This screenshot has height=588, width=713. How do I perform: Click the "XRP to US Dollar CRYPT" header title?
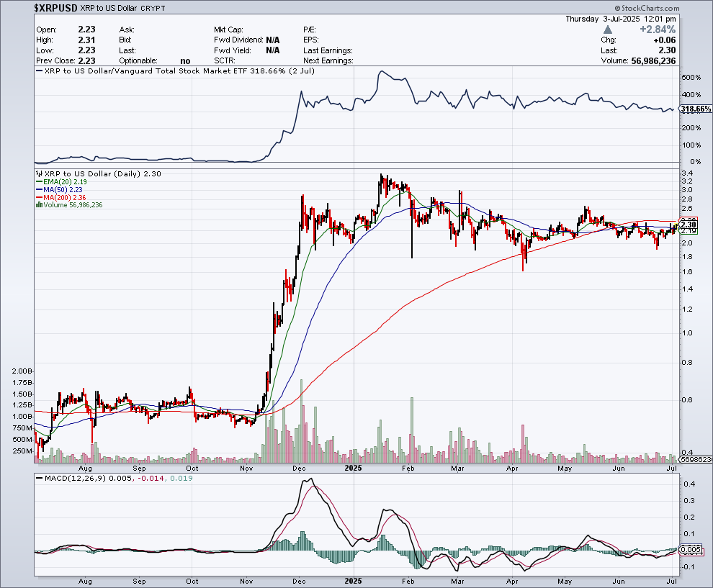point(122,8)
